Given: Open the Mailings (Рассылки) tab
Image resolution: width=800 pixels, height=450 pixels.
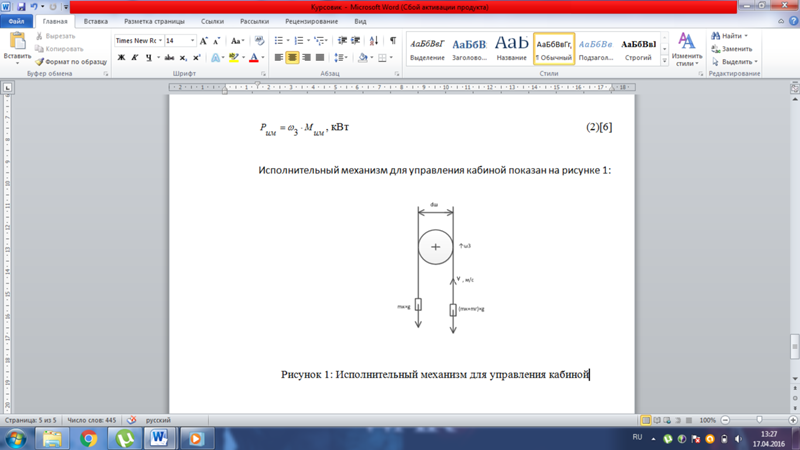Looking at the screenshot, I should (255, 21).
